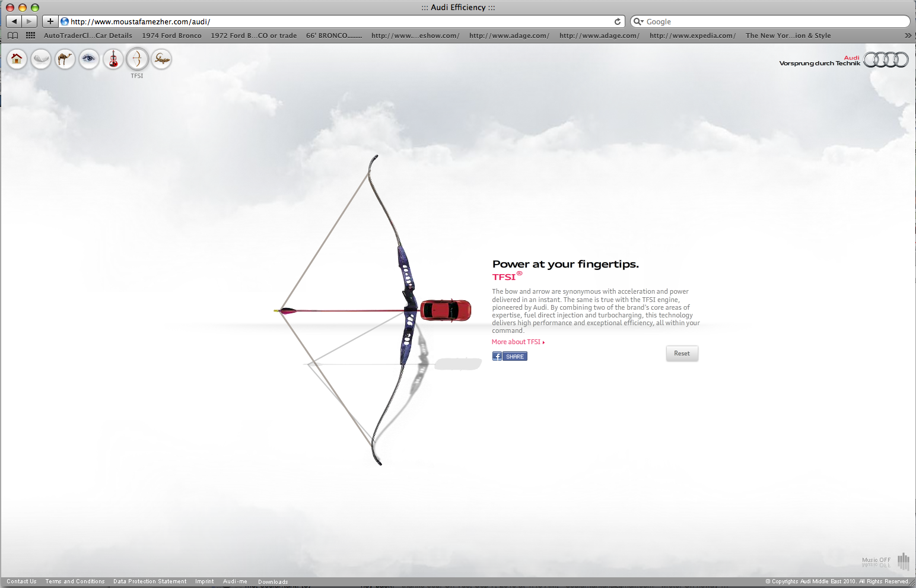Viewport: 916px width, 588px height.
Task: Open the camel icon section
Action: point(65,59)
